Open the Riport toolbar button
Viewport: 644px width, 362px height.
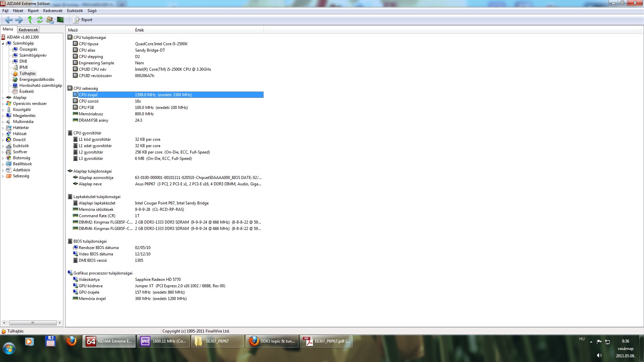coord(83,20)
